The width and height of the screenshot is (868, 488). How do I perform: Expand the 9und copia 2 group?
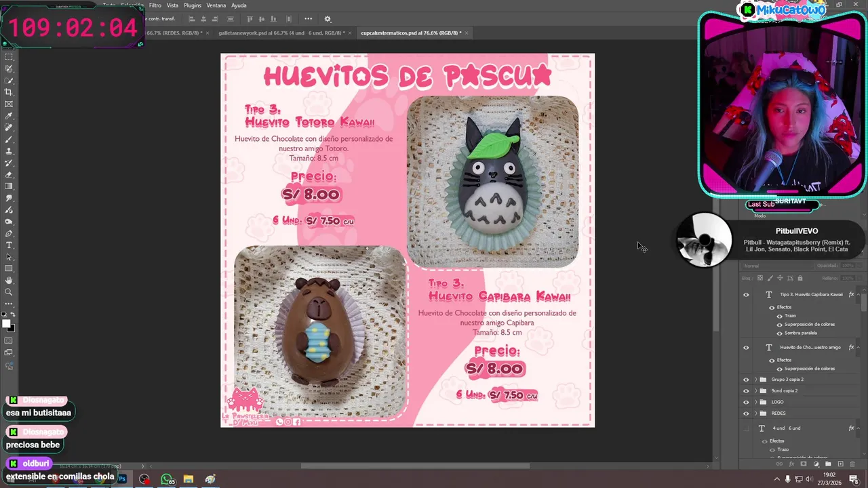(756, 391)
